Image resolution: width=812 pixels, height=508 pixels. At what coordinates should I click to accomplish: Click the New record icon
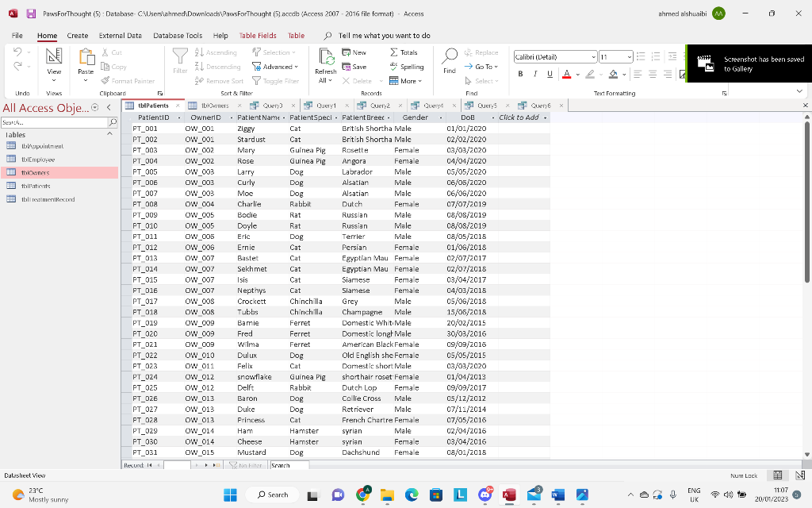point(347,52)
